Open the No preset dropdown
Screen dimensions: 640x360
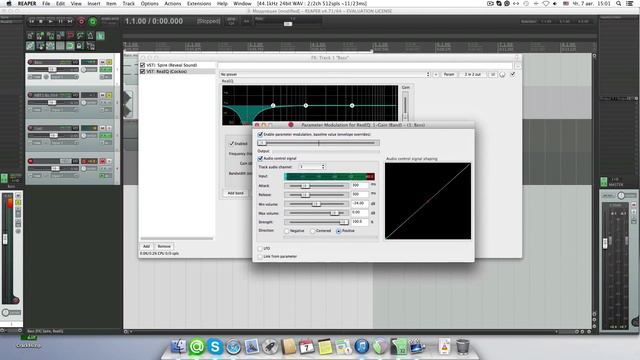pos(325,74)
